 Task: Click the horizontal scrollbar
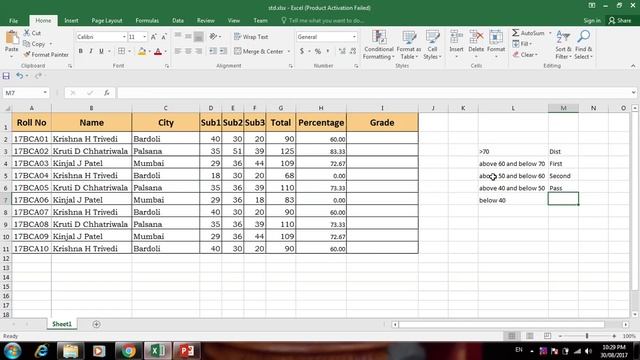(x=501, y=324)
